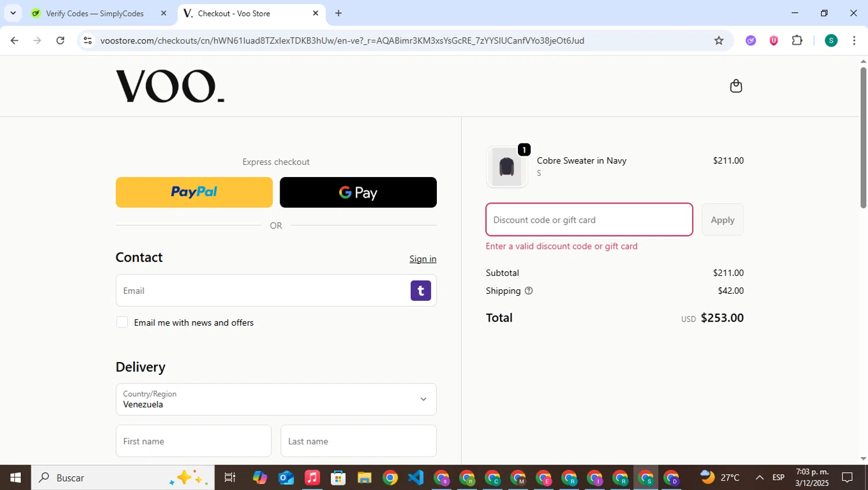Click the Cobre Sweater product thumbnail

click(x=507, y=167)
